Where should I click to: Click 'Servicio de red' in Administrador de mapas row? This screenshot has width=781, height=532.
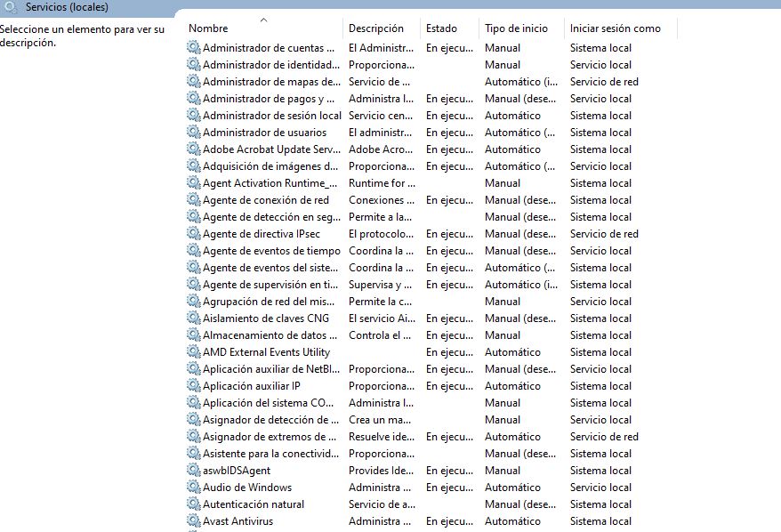point(604,82)
